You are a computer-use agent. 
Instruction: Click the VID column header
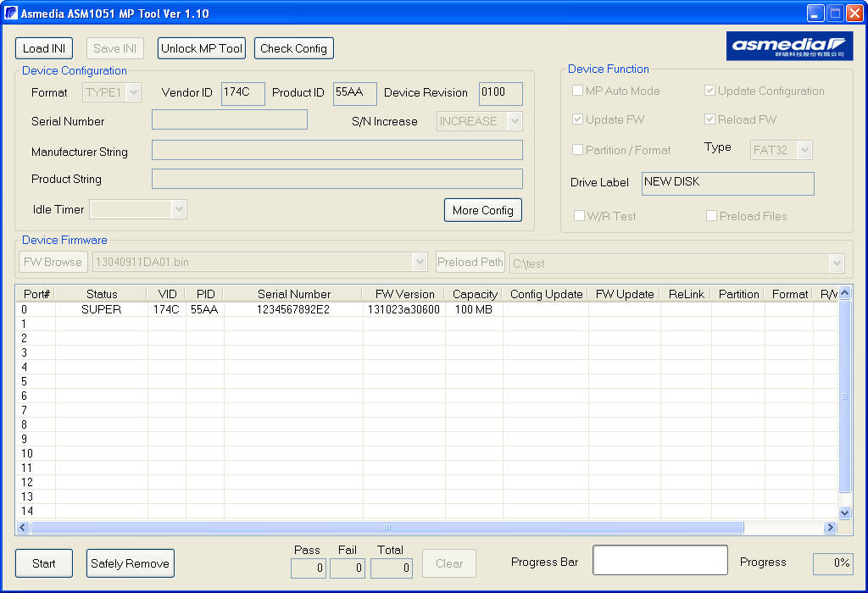tap(167, 294)
